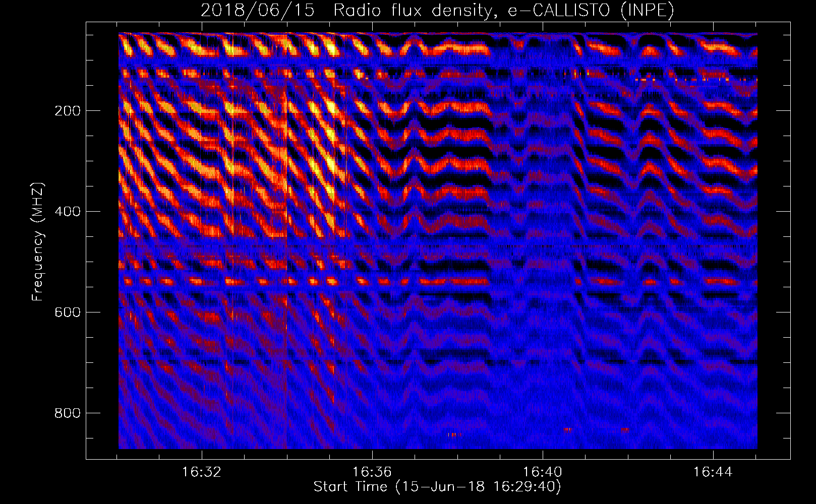Click the 16:44 time tick label
This screenshot has width=816, height=504.
[713, 472]
